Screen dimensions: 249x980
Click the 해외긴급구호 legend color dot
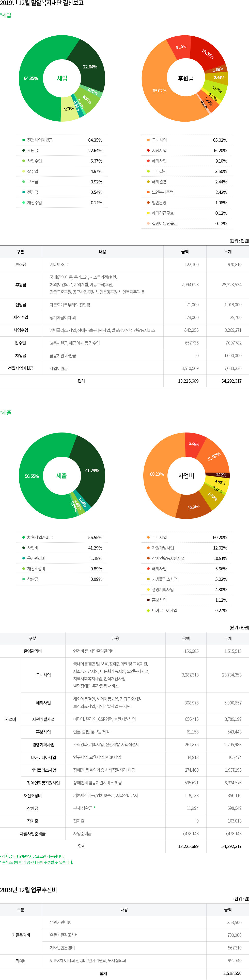(x=148, y=213)
